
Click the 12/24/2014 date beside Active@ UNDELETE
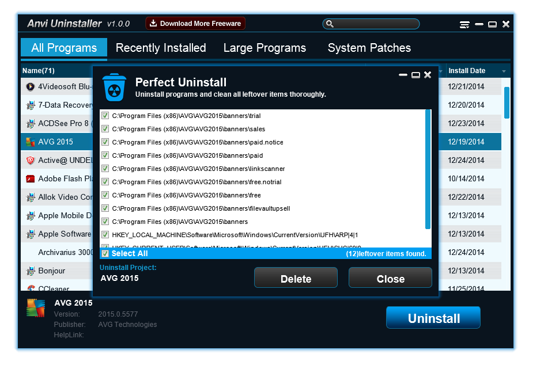[466, 161]
